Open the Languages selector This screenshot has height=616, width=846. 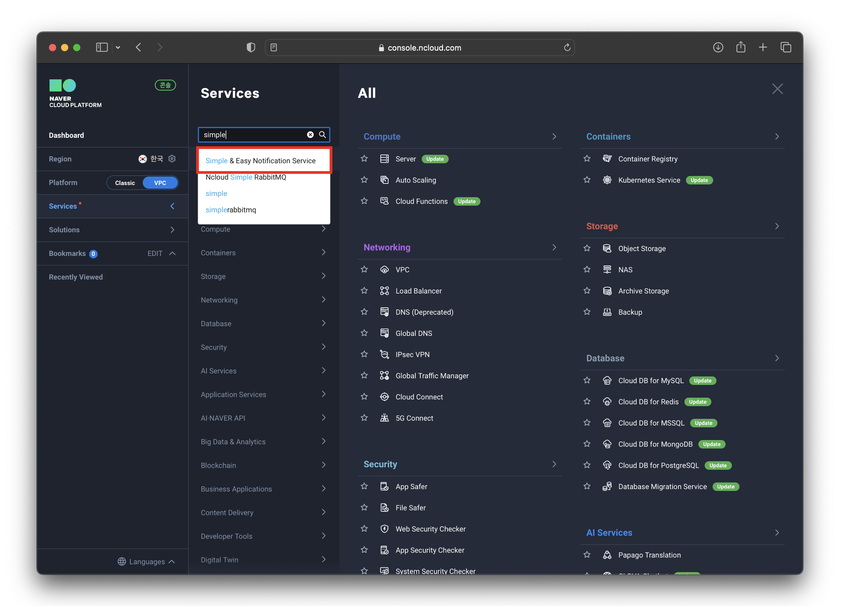point(146,562)
